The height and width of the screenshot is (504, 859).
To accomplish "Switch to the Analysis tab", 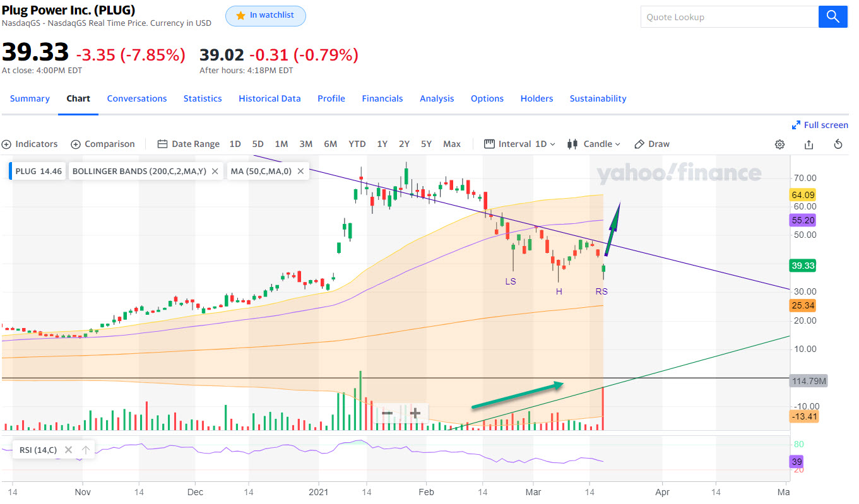I will pos(437,98).
